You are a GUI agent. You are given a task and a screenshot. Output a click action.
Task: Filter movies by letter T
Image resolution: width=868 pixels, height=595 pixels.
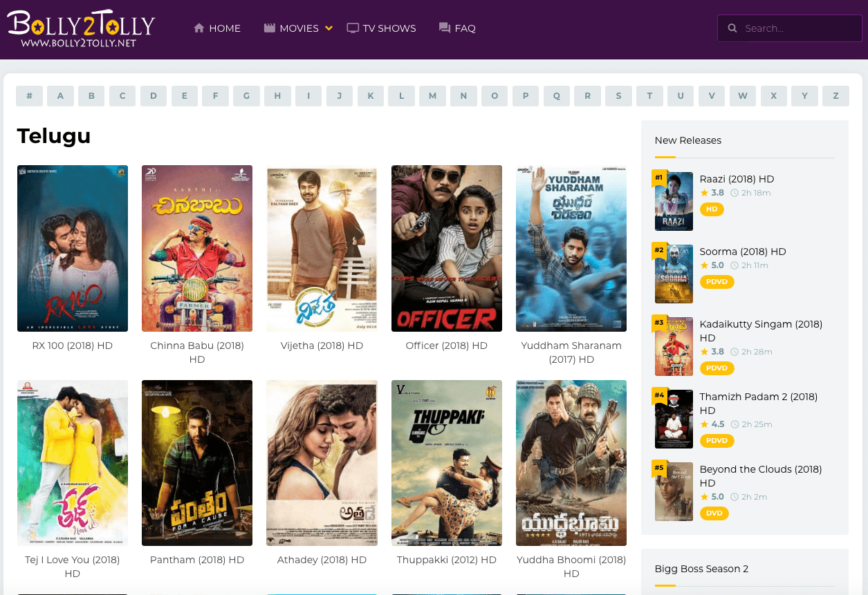(x=649, y=96)
